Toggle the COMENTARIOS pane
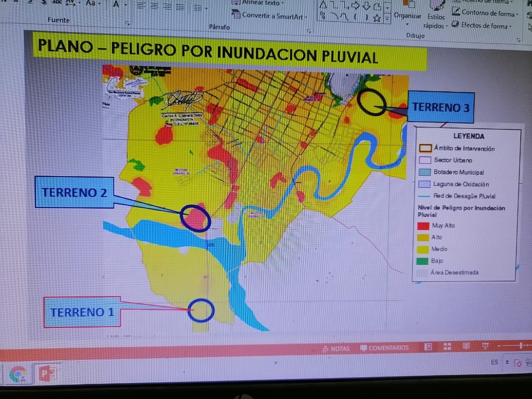Image resolution: width=532 pixels, height=399 pixels. click(x=384, y=347)
